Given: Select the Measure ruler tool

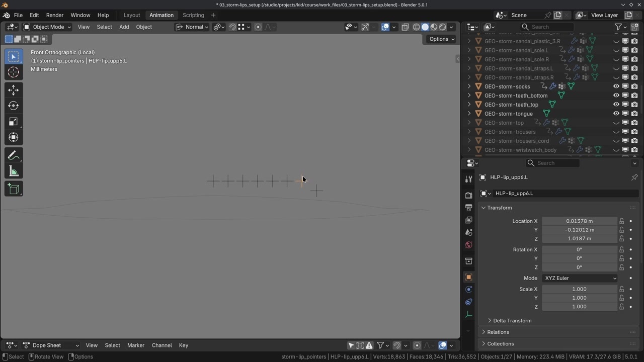Looking at the screenshot, I should [14, 172].
